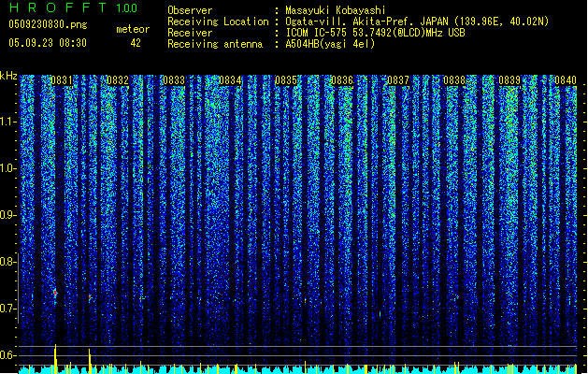Click the 0.8 kHz axis label
Screen dimensions: 588x374
pos(7,262)
